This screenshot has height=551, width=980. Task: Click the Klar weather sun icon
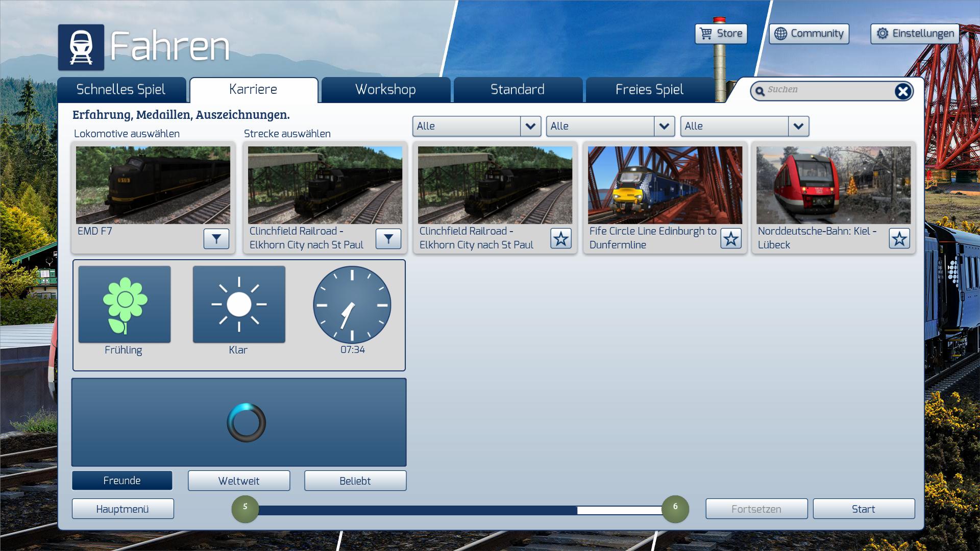239,305
